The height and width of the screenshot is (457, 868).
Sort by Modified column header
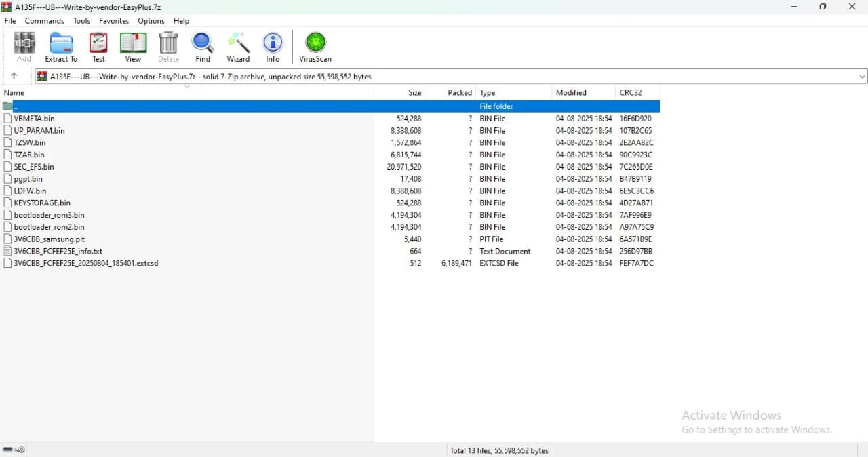tap(571, 93)
